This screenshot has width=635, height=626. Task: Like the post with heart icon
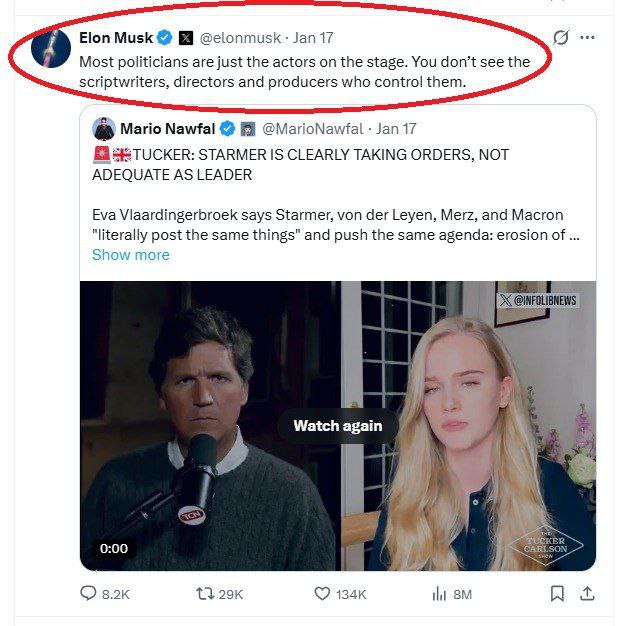point(322,594)
